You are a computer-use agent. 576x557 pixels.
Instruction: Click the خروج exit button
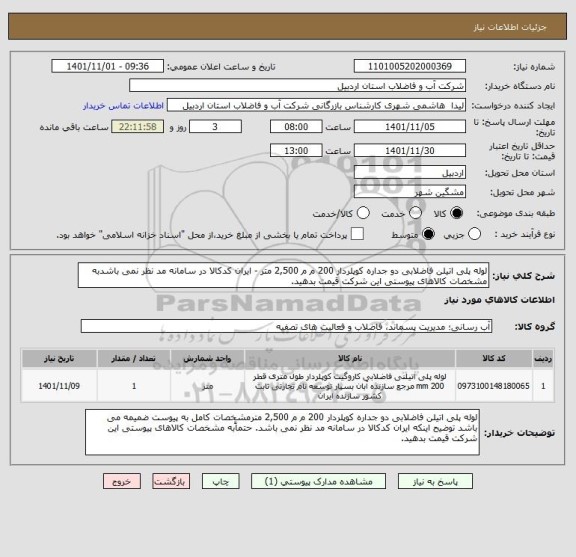pos(122,481)
